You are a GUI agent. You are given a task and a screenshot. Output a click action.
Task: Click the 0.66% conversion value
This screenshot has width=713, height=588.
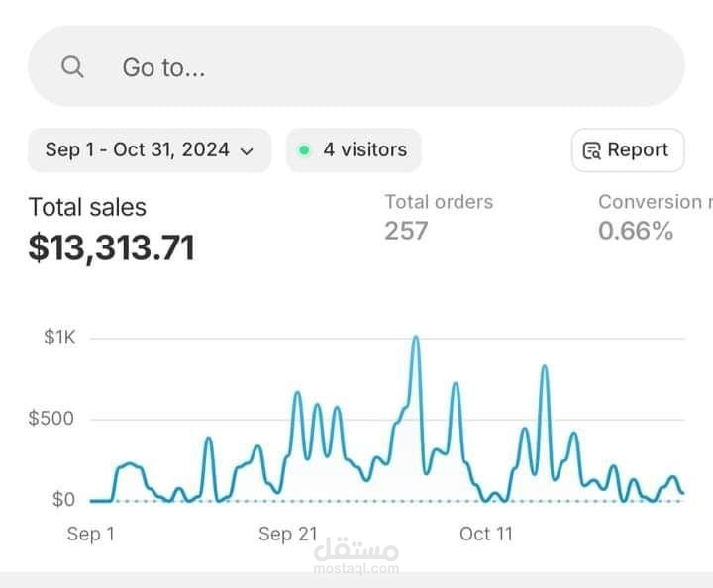click(x=636, y=231)
